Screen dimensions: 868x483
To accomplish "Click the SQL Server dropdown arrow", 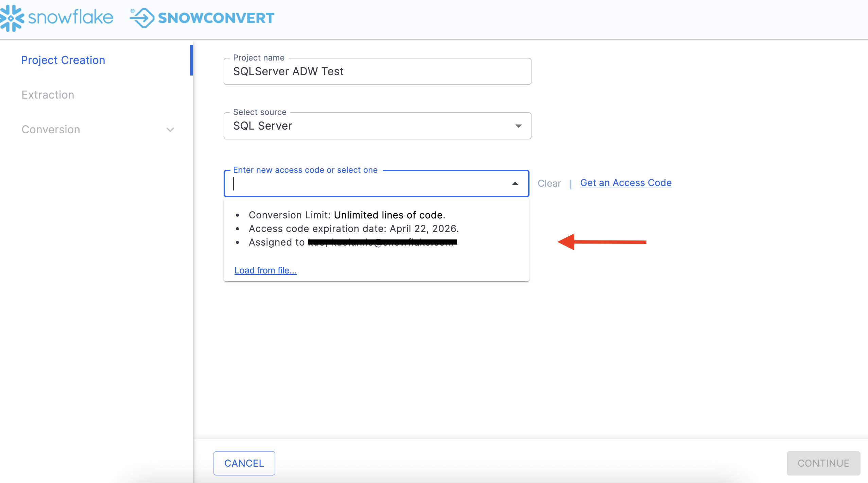I will [518, 126].
